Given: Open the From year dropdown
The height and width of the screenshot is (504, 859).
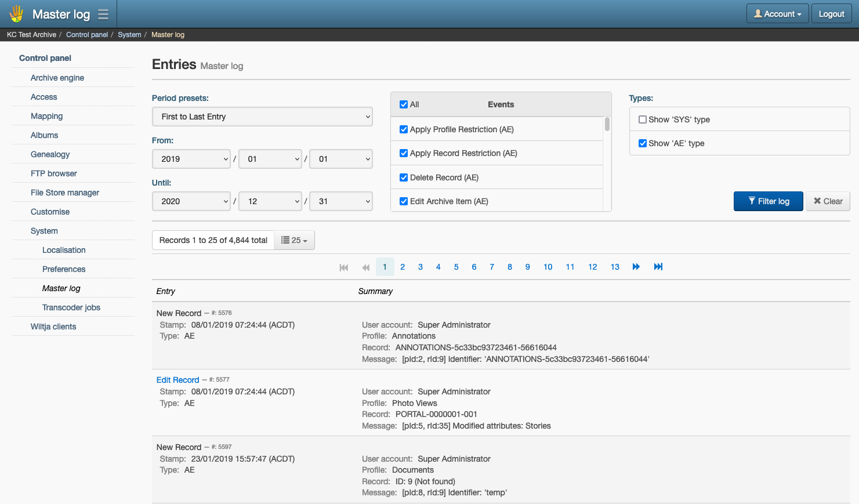Looking at the screenshot, I should click(x=191, y=158).
